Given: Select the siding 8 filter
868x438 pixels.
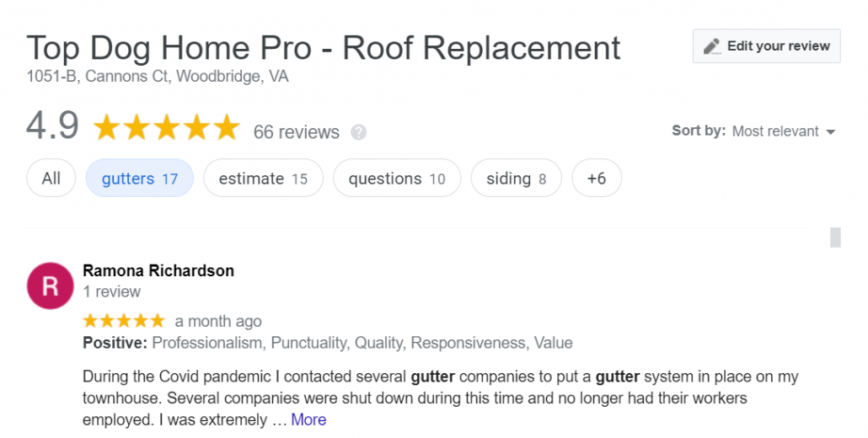Looking at the screenshot, I should click(516, 178).
